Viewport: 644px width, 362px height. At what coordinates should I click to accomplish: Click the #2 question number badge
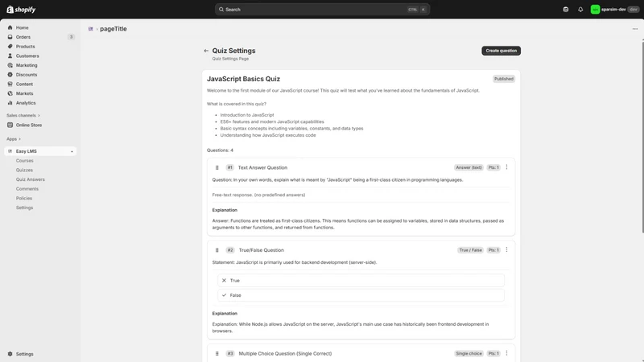coord(230,250)
